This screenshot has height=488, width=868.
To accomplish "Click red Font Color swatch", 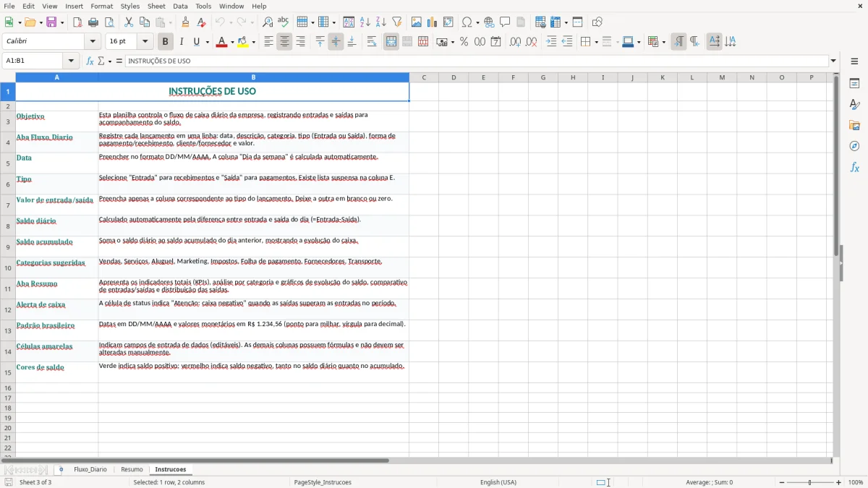I will [x=221, y=42].
